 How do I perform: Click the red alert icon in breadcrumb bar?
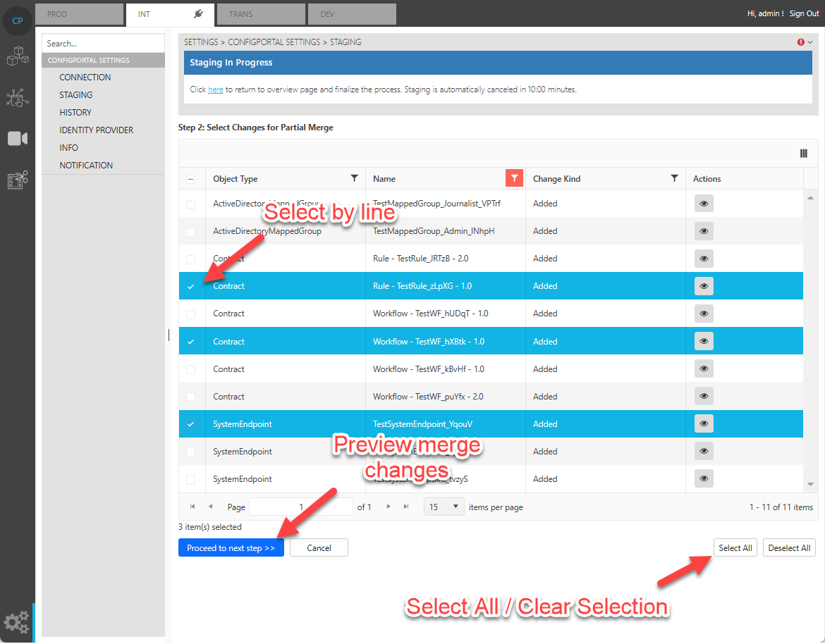[801, 42]
